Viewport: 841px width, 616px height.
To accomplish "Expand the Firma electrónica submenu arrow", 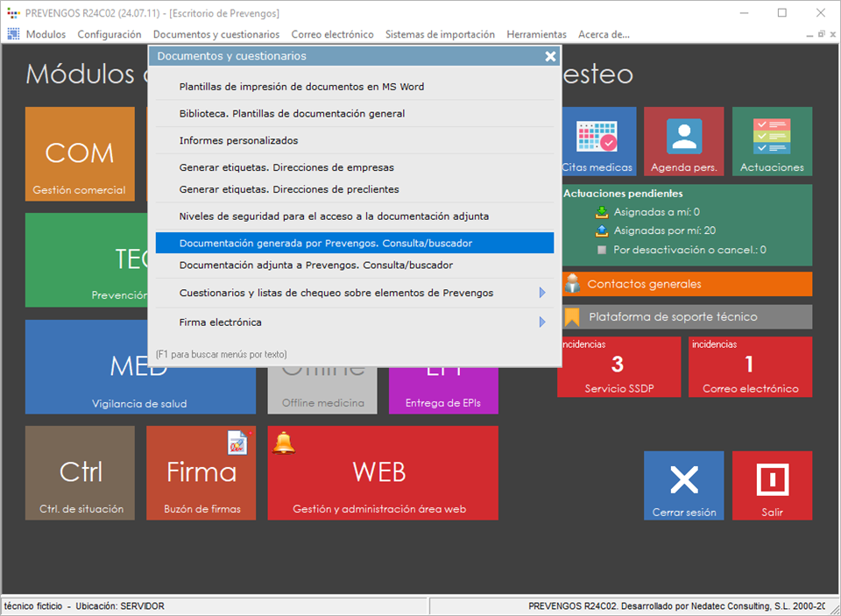I will (542, 322).
